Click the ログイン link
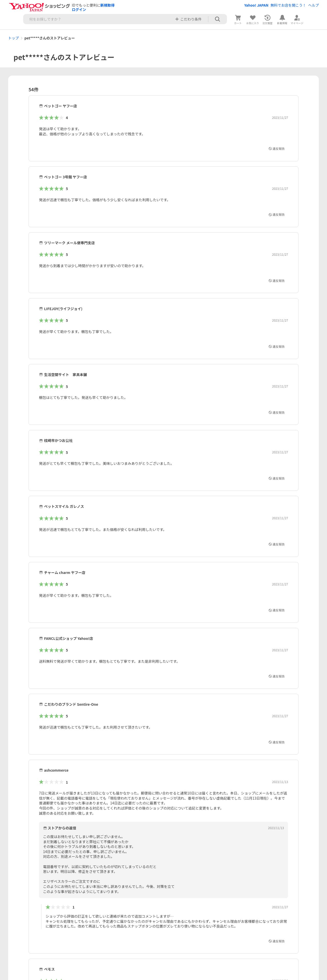327x980 pixels. coord(79,9)
